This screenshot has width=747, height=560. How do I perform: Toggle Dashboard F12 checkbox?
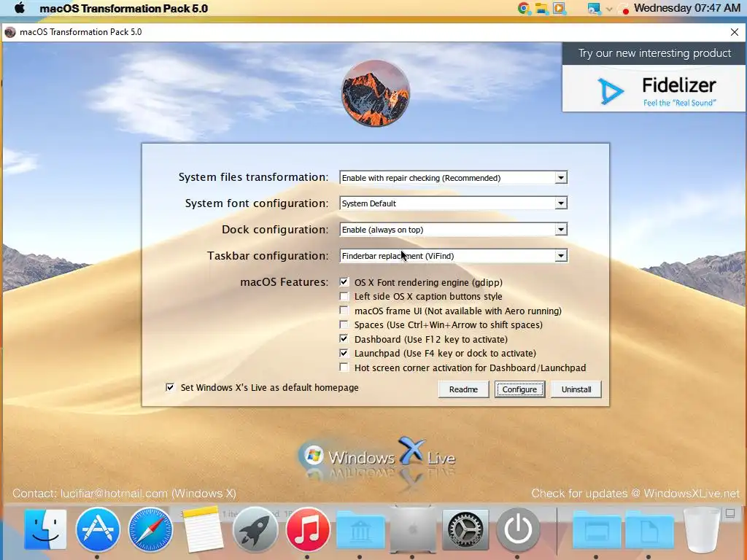(344, 339)
